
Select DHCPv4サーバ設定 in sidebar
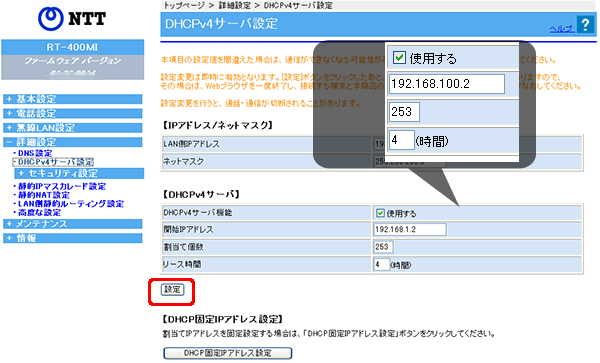pyautogui.click(x=56, y=162)
